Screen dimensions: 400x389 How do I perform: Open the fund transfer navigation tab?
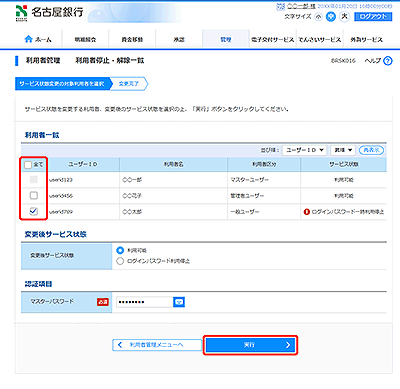pos(132,39)
